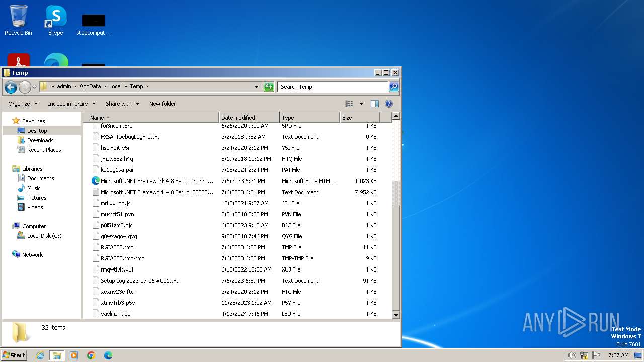
Task: Open Local Disk (C:)
Action: tap(44, 236)
